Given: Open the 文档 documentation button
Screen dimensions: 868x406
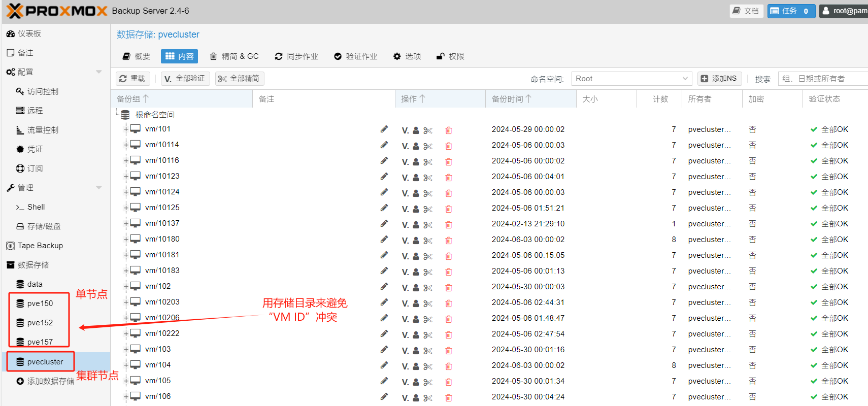Looking at the screenshot, I should click(746, 11).
